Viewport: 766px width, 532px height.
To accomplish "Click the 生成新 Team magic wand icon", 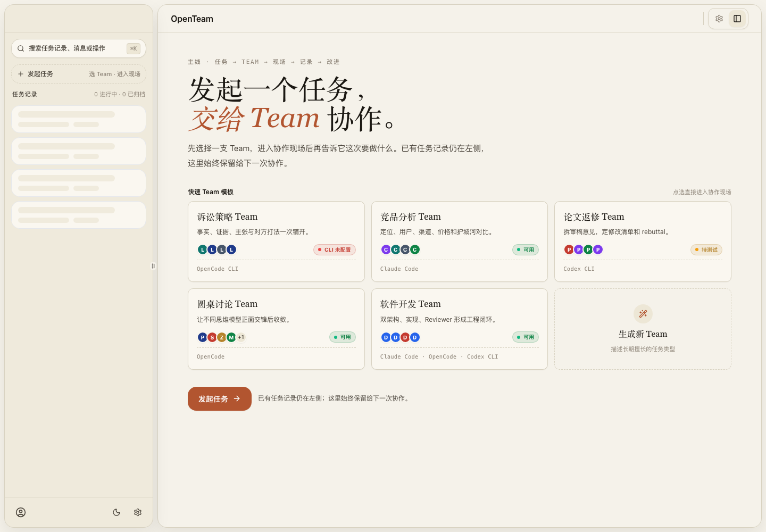I will (643, 314).
